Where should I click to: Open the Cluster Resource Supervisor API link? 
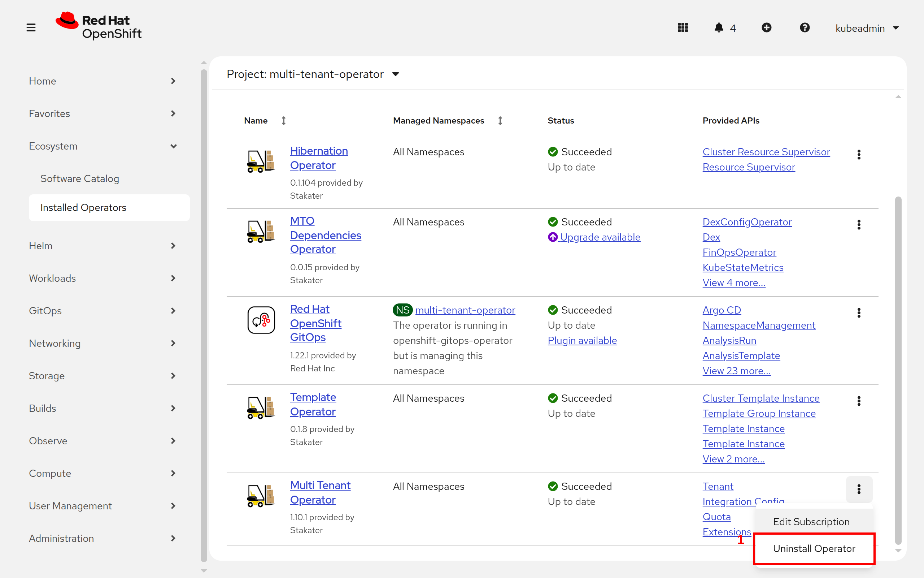(x=766, y=152)
